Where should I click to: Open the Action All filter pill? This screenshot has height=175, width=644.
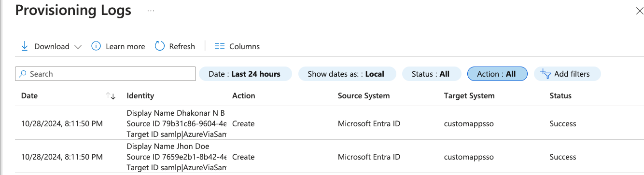click(497, 74)
